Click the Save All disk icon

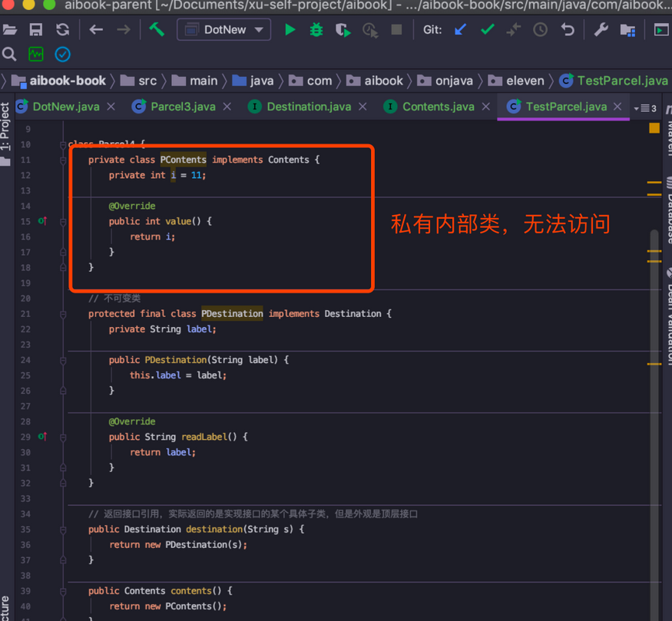36,30
